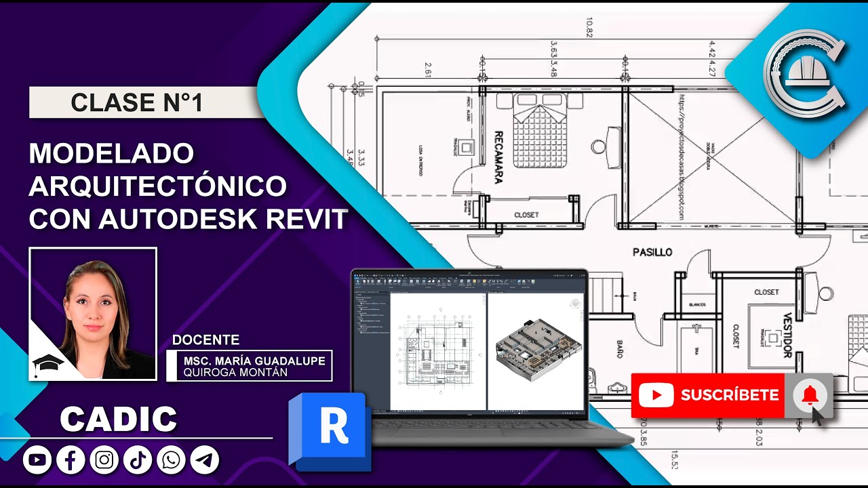Click the "QUIROGA MONTÁN" surname text
The image size is (868, 488).
235,372
